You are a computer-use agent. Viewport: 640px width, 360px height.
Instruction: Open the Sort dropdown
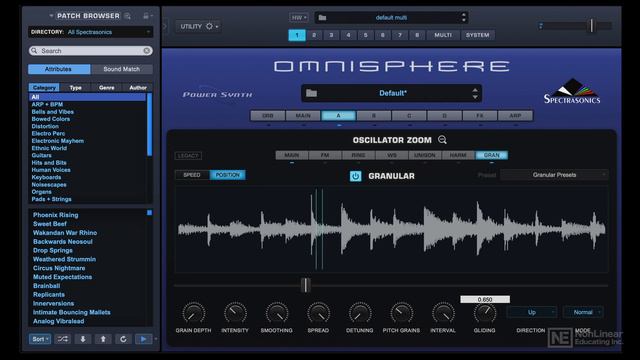(40, 339)
